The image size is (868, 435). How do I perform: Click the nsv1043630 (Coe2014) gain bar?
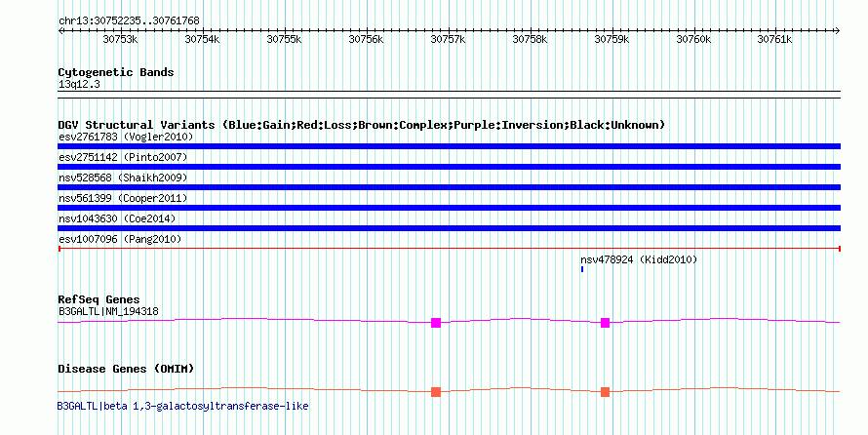click(449, 228)
